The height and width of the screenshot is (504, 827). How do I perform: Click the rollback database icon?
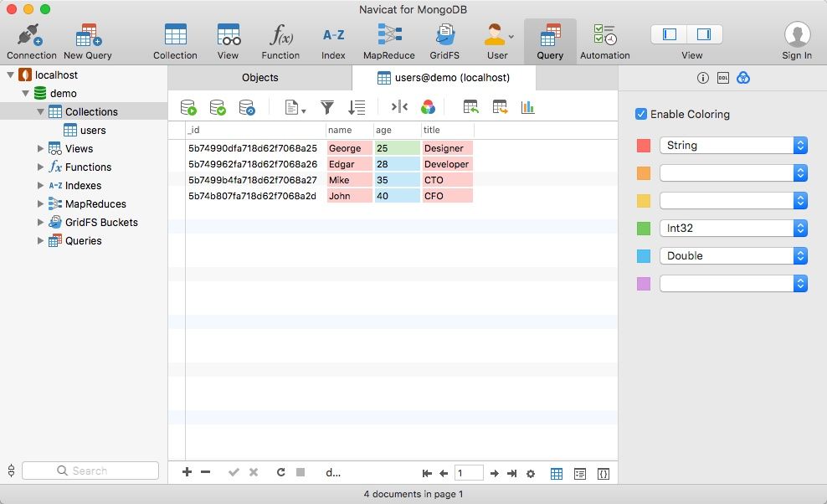247,107
